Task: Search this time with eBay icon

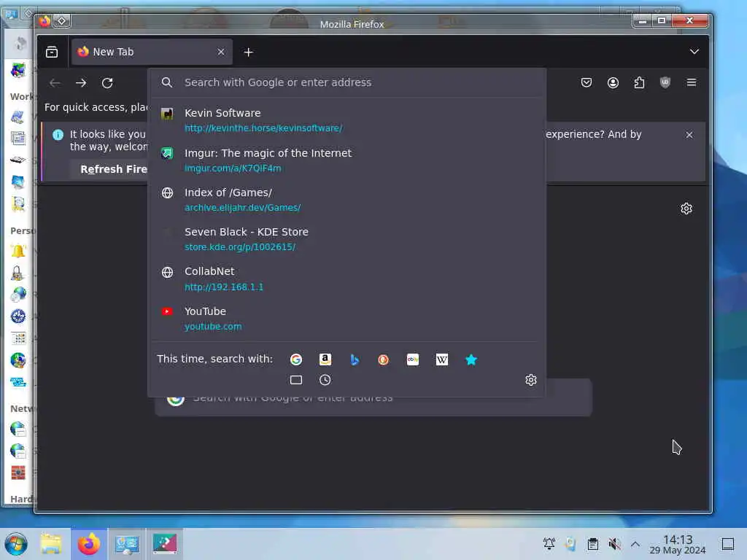Action: 413,359
